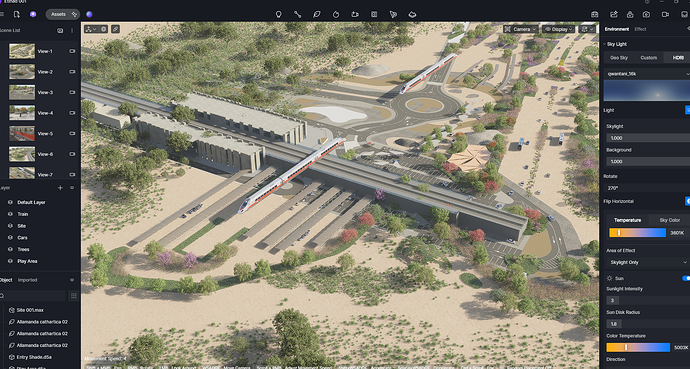Select the Sky Color tab
Image resolution: width=690 pixels, height=369 pixels.
669,220
